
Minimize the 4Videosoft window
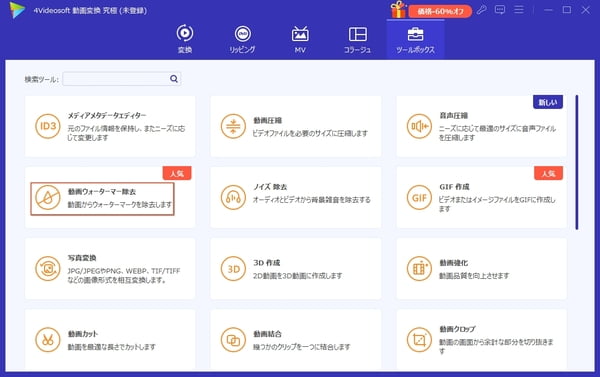548,10
